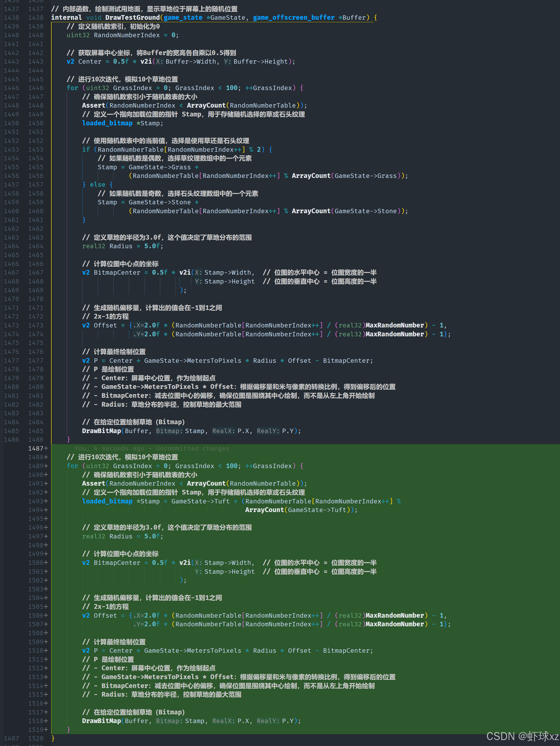Click the Bitmap: inlay hint on line 1485

(169, 431)
